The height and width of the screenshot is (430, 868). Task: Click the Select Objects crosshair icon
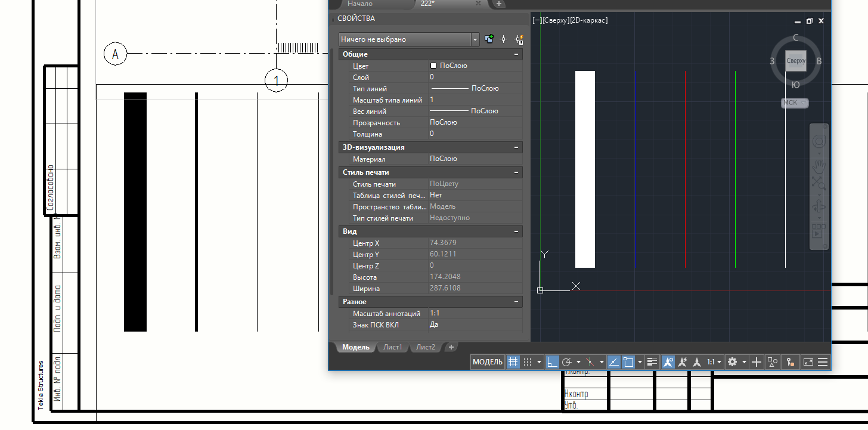[x=504, y=39]
